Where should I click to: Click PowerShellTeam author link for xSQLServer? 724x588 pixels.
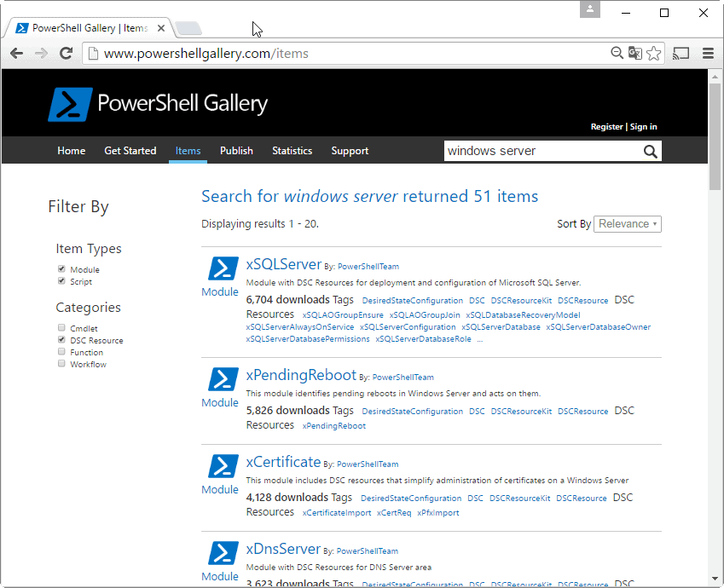[368, 267]
